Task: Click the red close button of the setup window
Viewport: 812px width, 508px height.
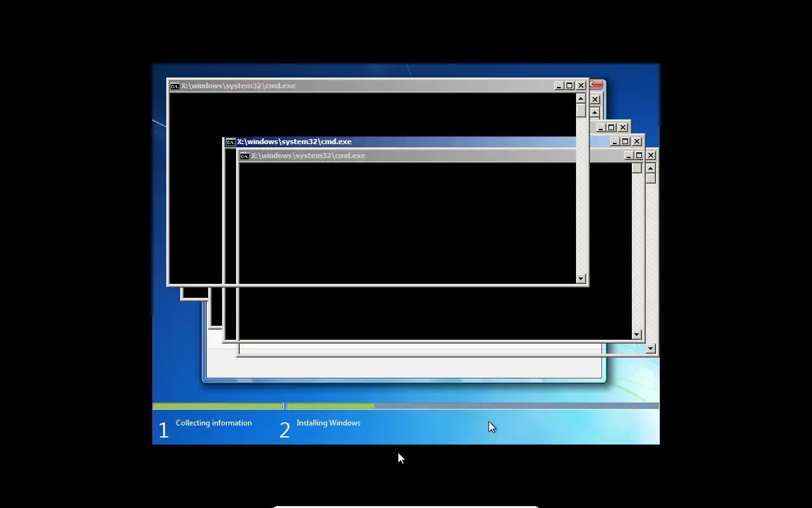Action: [597, 84]
